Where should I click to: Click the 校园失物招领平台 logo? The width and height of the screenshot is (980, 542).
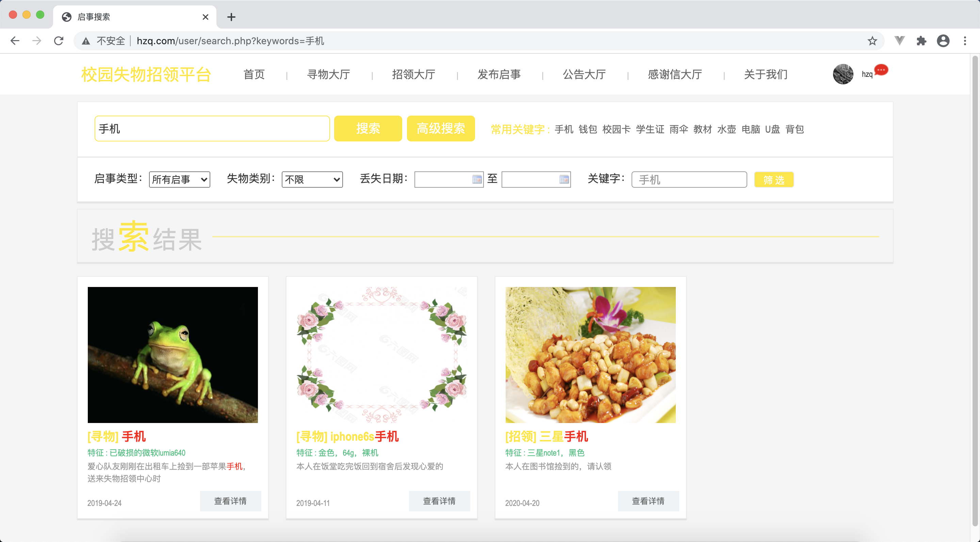point(146,74)
